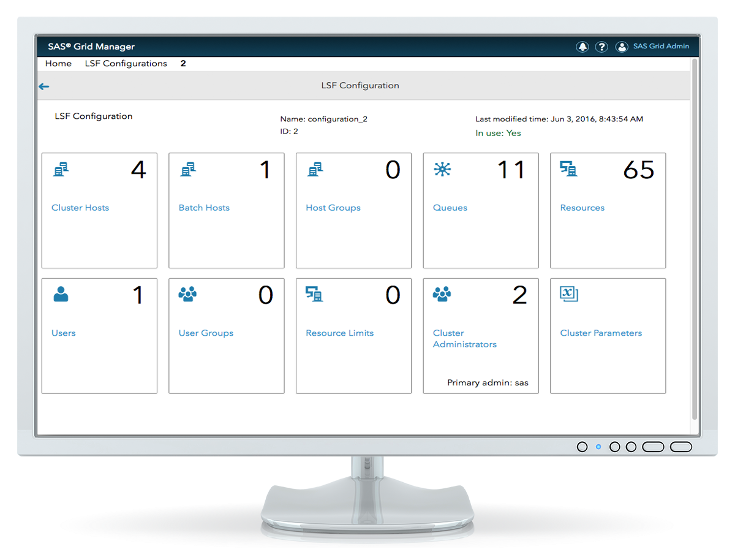Image resolution: width=735 pixels, height=560 pixels.
Task: Click the Queues count 11
Action: coord(511,170)
